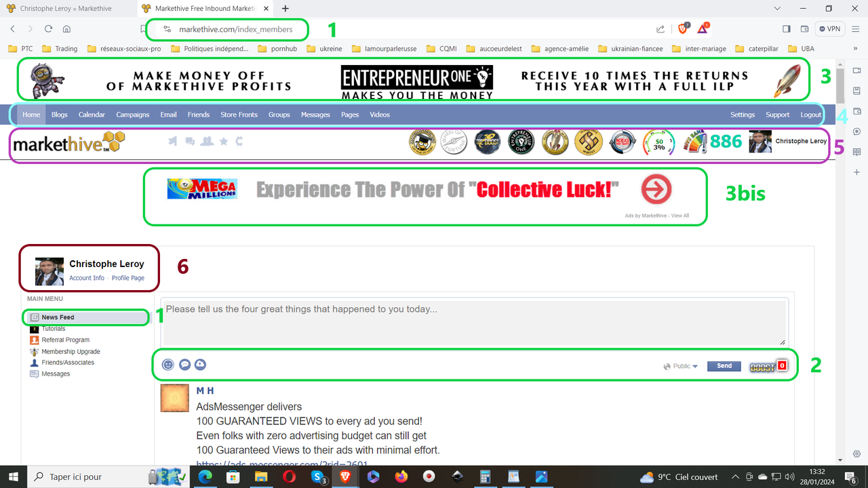Click the share page icon in address bar
This screenshot has height=488, width=868.
click(x=660, y=29)
